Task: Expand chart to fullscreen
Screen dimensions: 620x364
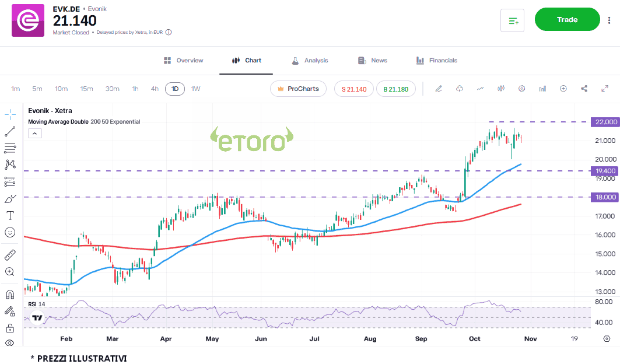Action: (x=605, y=89)
